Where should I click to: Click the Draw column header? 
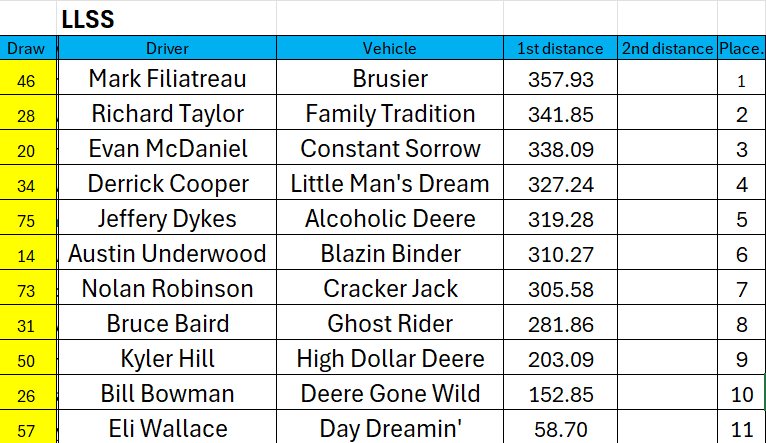(x=26, y=48)
